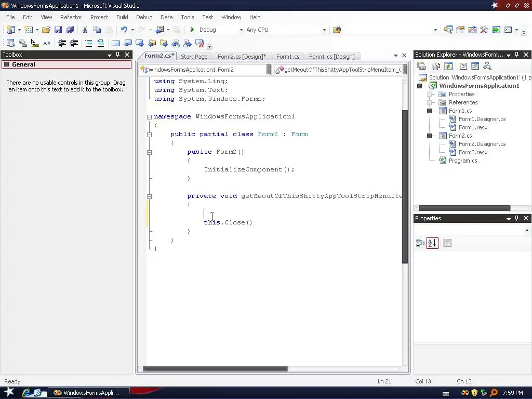This screenshot has height=399, width=532.
Task: Click the editor vertical scrollbar thumb
Action: point(405,187)
